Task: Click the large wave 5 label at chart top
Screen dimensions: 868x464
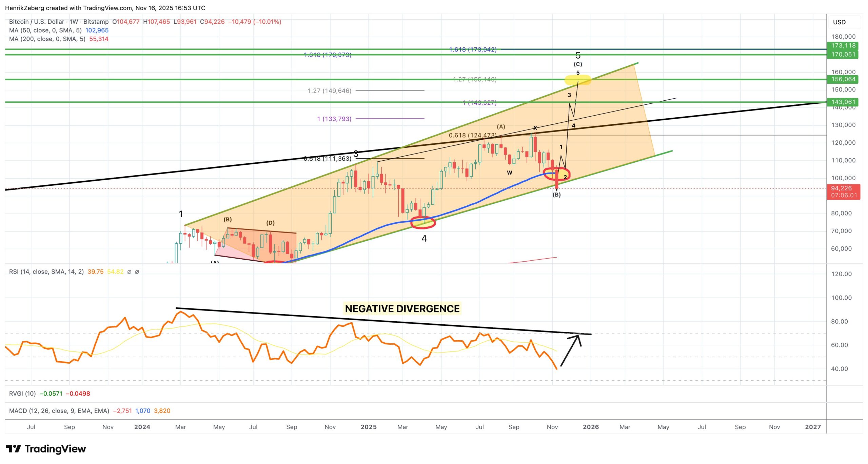Action: tap(578, 55)
